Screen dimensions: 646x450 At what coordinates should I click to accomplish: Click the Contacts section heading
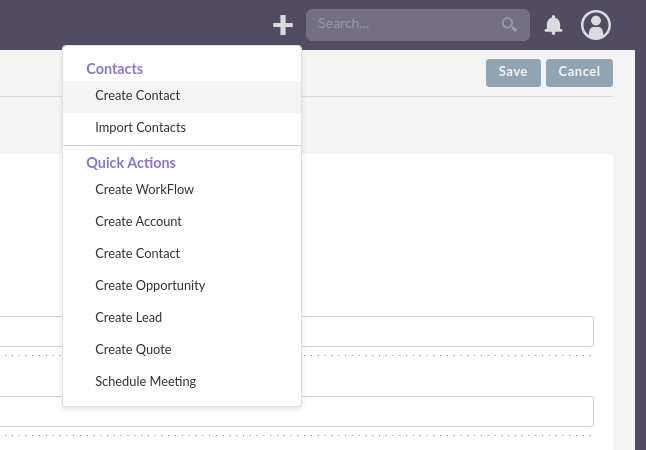coord(114,69)
